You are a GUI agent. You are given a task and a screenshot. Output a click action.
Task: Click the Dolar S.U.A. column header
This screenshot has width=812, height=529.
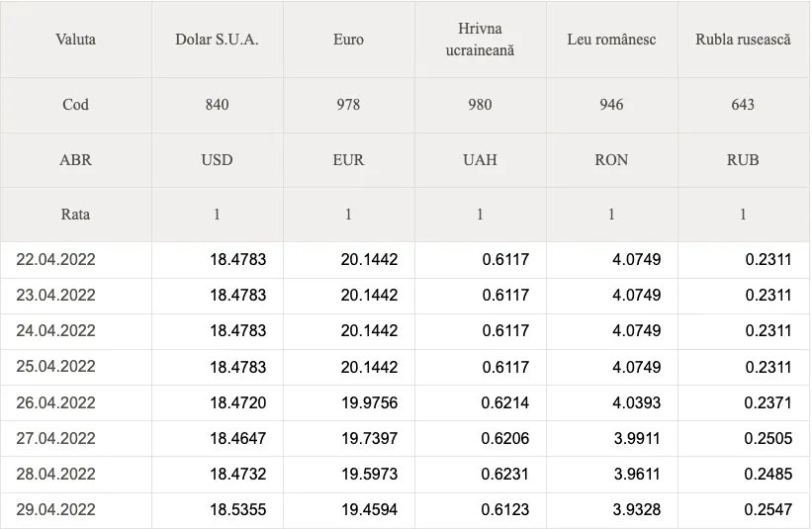(x=217, y=40)
